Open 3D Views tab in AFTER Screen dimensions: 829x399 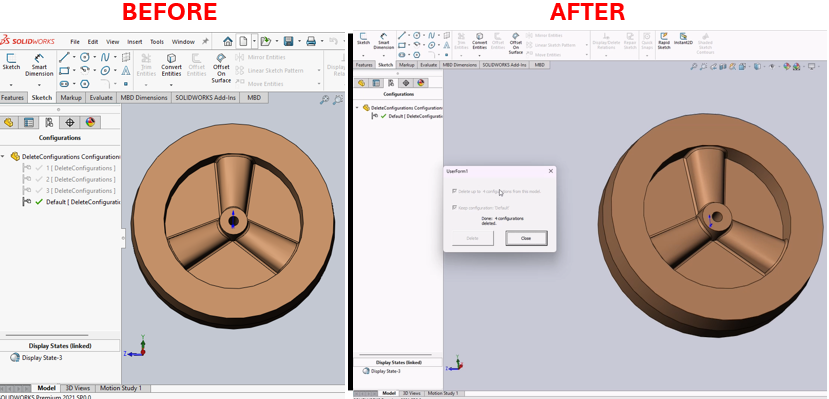411,393
